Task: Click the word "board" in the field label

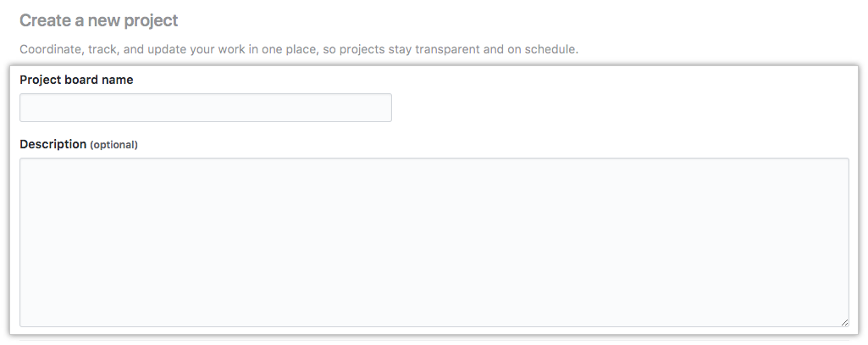Action: pos(82,80)
